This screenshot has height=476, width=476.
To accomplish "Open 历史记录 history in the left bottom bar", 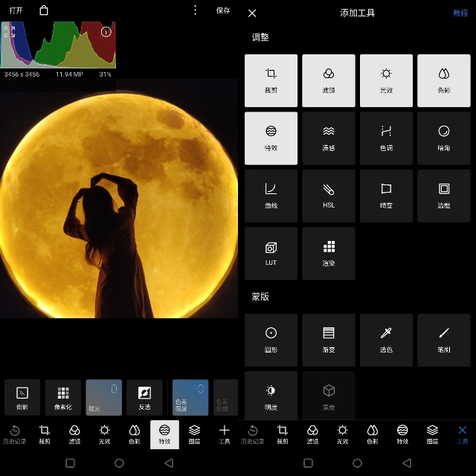I will pyautogui.click(x=15, y=434).
